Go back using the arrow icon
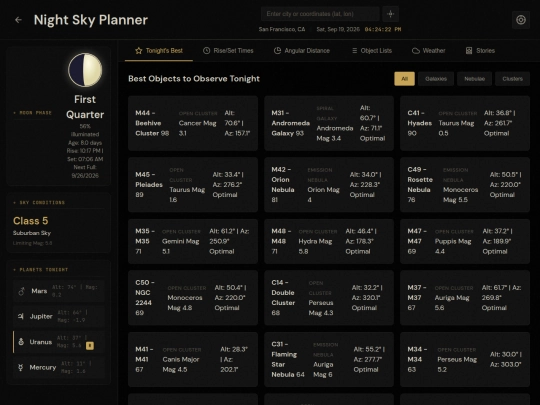This screenshot has width=540, height=405. (19, 20)
